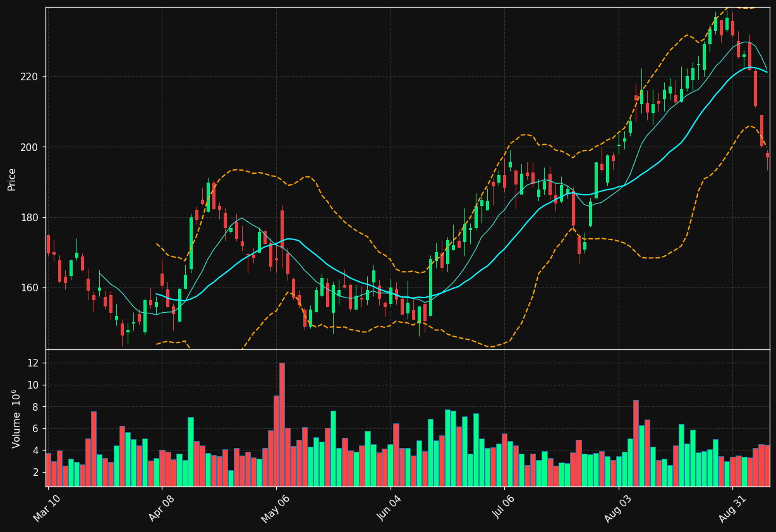Click the Price axis label
Image resolution: width=776 pixels, height=532 pixels.
pyautogui.click(x=12, y=179)
